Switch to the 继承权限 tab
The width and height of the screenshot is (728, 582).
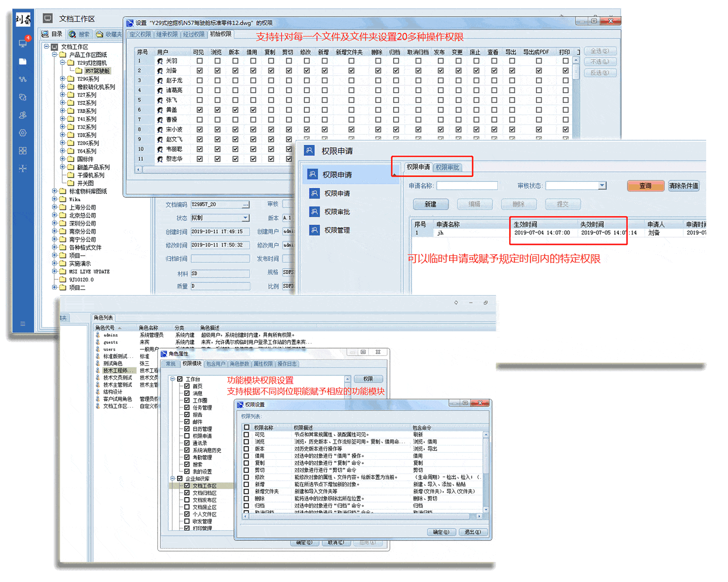[167, 34]
